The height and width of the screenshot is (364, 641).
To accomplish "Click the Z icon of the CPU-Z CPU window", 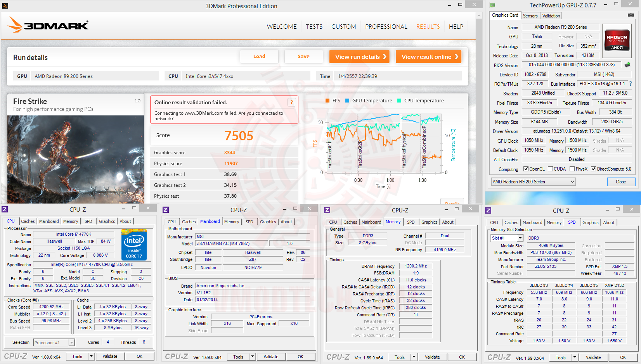I will click(5, 209).
